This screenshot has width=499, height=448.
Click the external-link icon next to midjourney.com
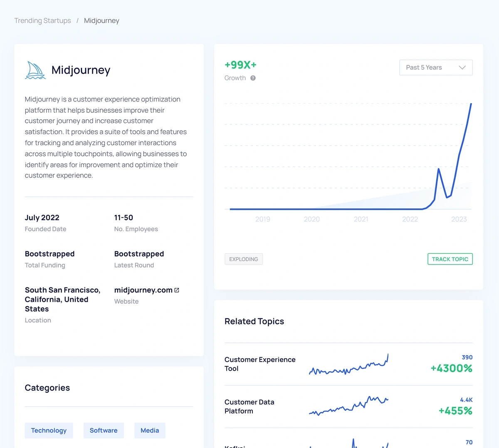pos(176,290)
